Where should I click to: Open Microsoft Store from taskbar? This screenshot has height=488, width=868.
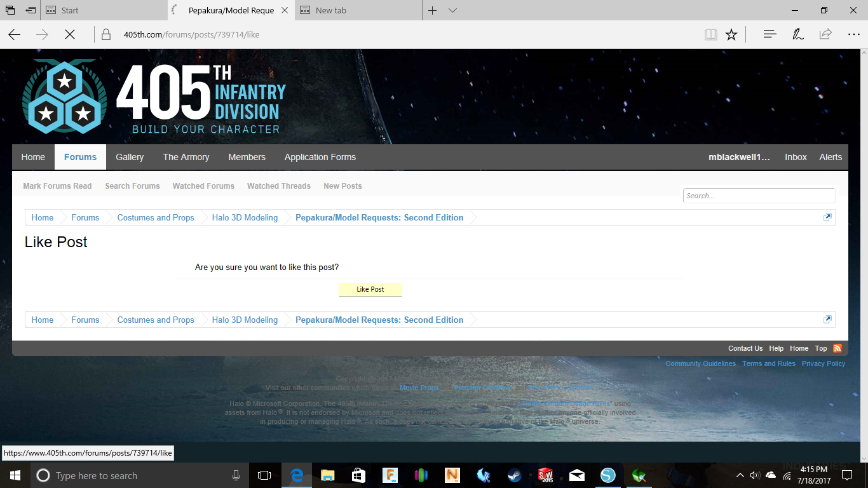tap(358, 475)
